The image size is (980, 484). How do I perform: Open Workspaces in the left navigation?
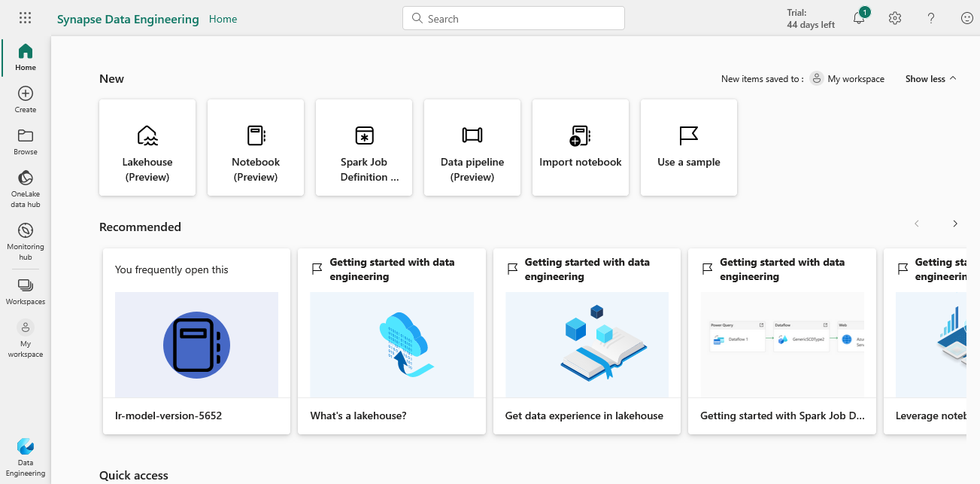coord(26,291)
